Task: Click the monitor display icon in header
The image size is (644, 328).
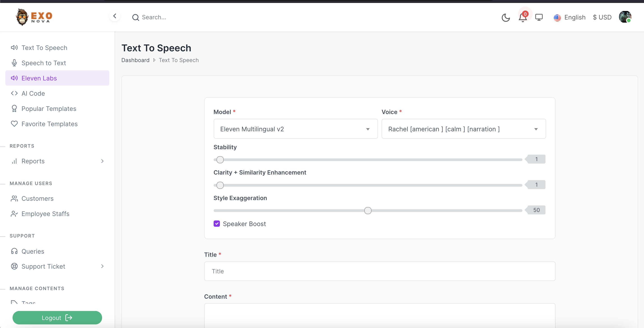Action: tap(539, 17)
